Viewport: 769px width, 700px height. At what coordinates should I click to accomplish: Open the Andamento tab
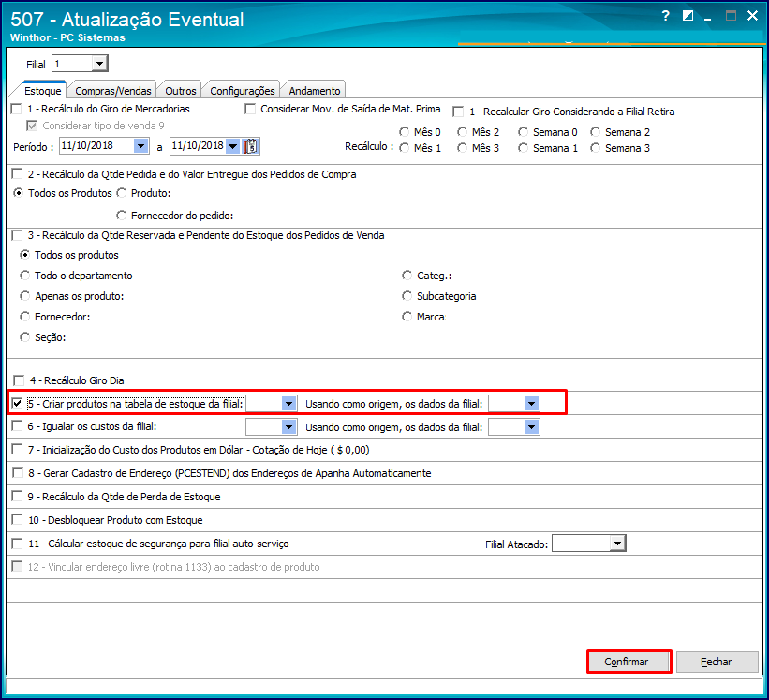pyautogui.click(x=315, y=91)
